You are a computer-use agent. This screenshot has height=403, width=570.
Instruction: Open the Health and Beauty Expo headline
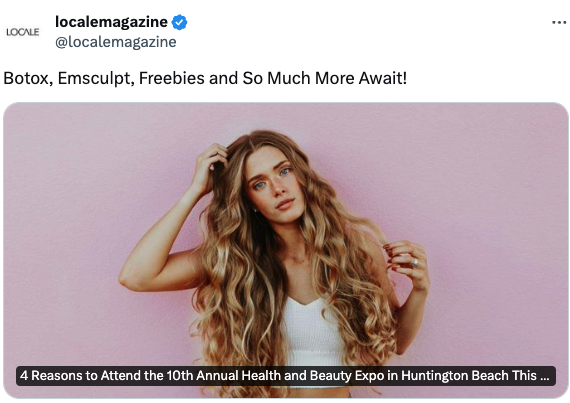[x=286, y=375]
